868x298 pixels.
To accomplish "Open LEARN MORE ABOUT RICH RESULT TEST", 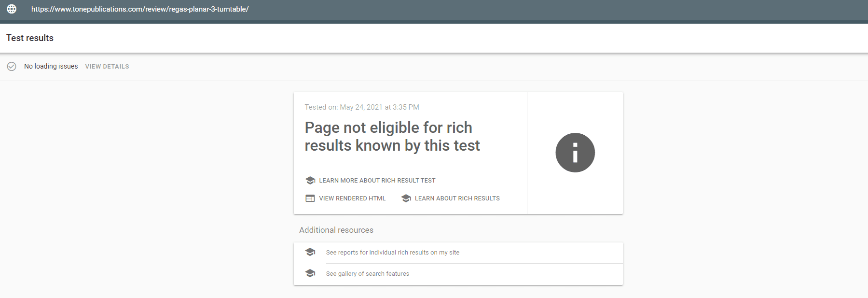I will coord(377,181).
